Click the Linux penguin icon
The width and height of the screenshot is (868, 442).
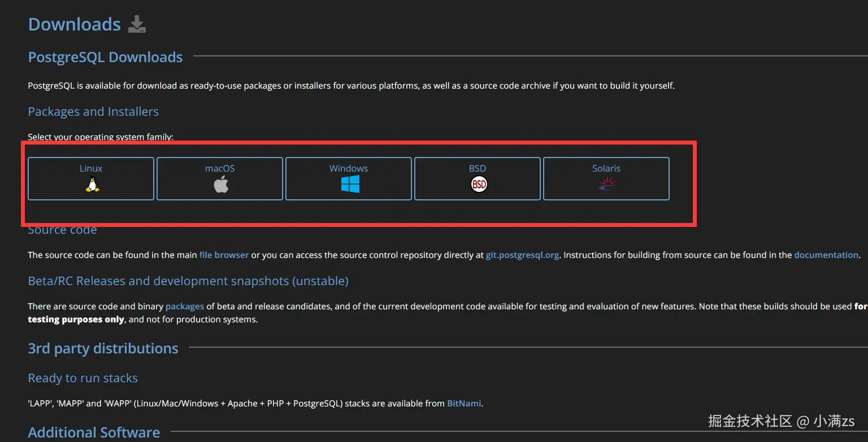pyautogui.click(x=92, y=184)
